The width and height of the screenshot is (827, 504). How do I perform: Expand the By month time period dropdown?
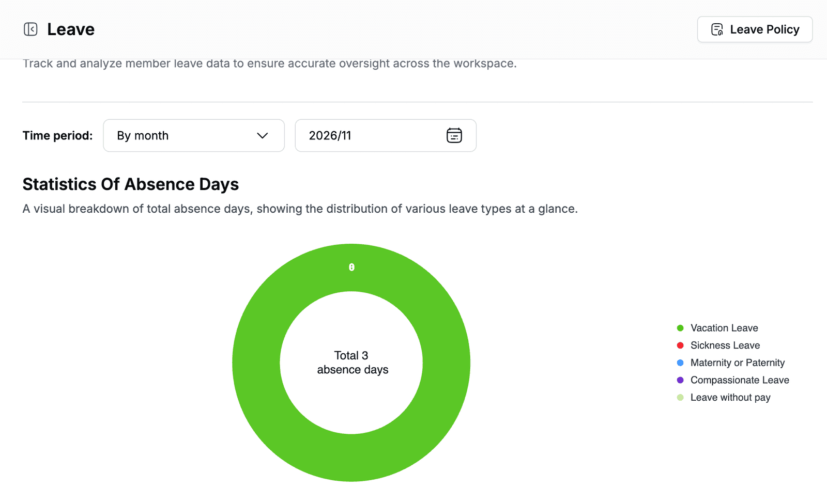pos(194,136)
